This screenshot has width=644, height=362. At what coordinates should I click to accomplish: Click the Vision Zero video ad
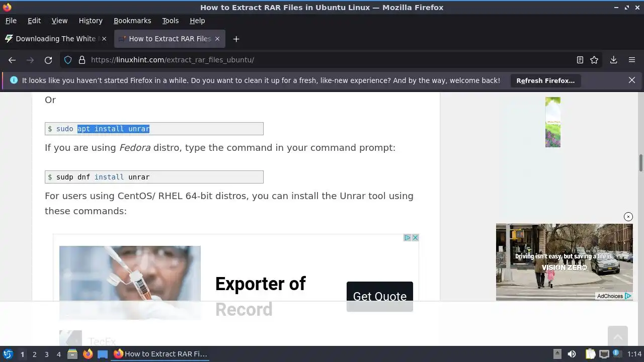pos(564,262)
